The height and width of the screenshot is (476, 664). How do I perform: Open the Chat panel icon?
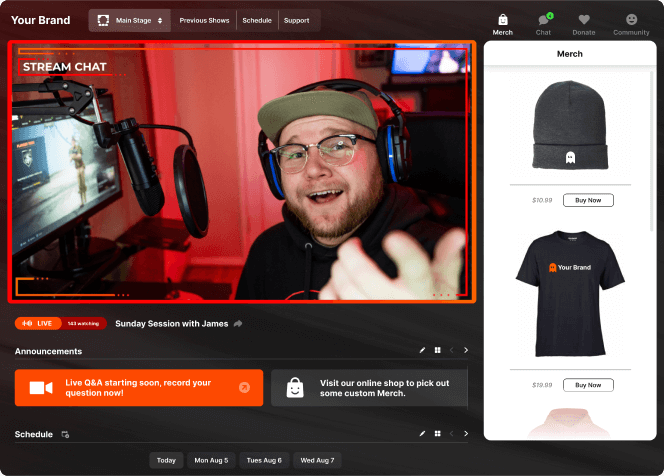[x=543, y=20]
